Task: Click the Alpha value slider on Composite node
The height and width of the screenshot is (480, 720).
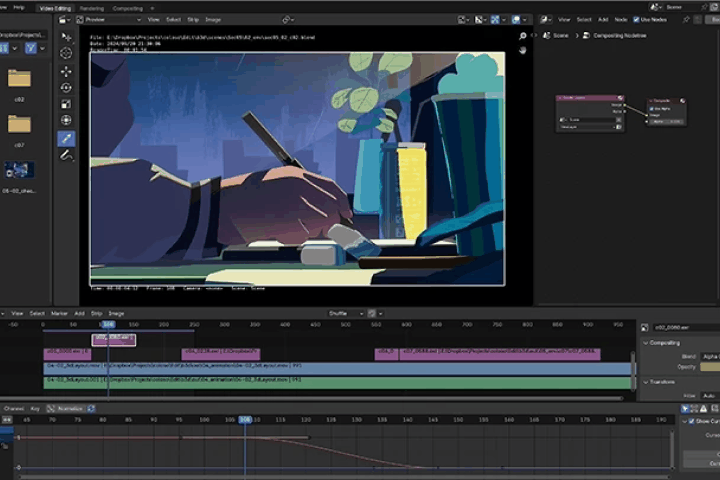Action: (x=667, y=122)
